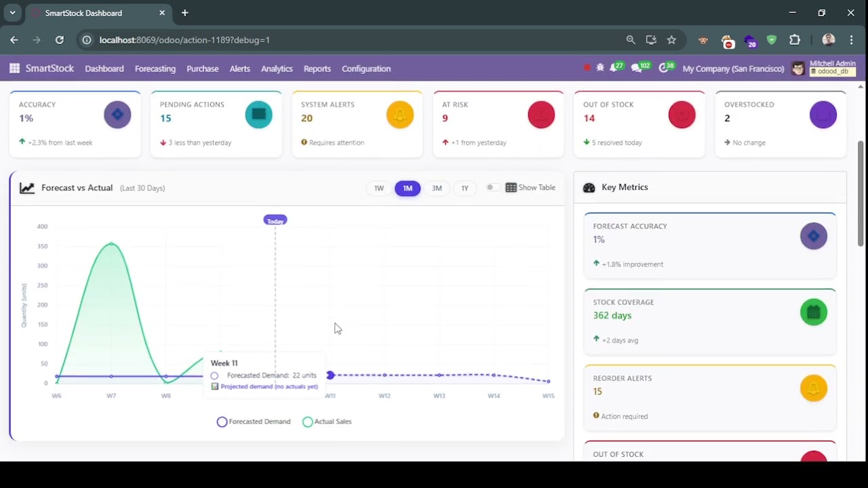868x488 pixels.
Task: Click the W15 forecast data point
Action: click(549, 381)
